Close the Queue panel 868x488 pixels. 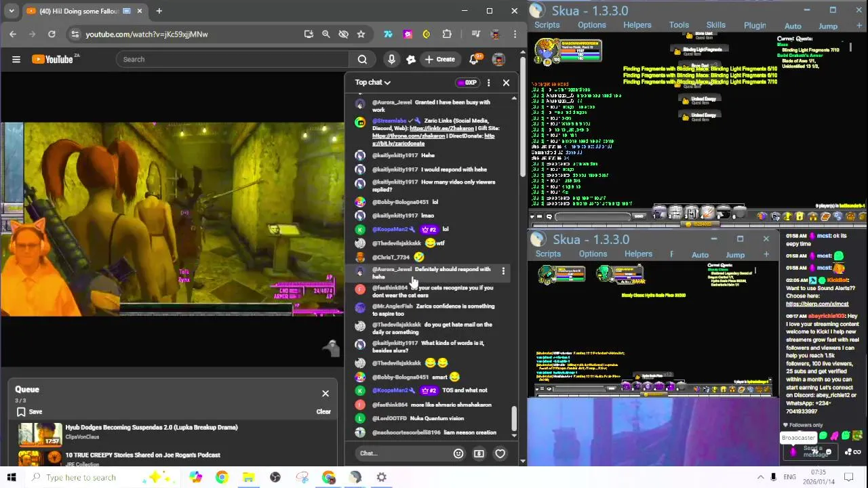[x=325, y=393]
